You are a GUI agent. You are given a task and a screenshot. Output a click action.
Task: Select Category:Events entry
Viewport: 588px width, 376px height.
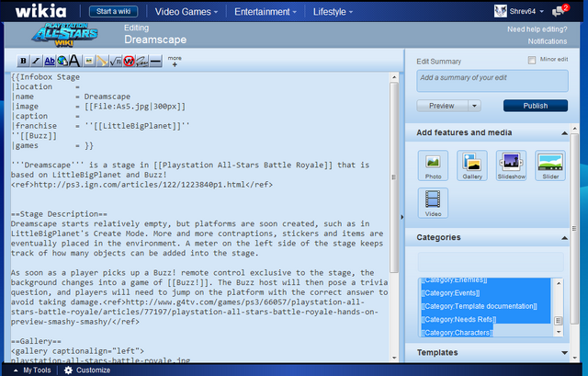(450, 293)
